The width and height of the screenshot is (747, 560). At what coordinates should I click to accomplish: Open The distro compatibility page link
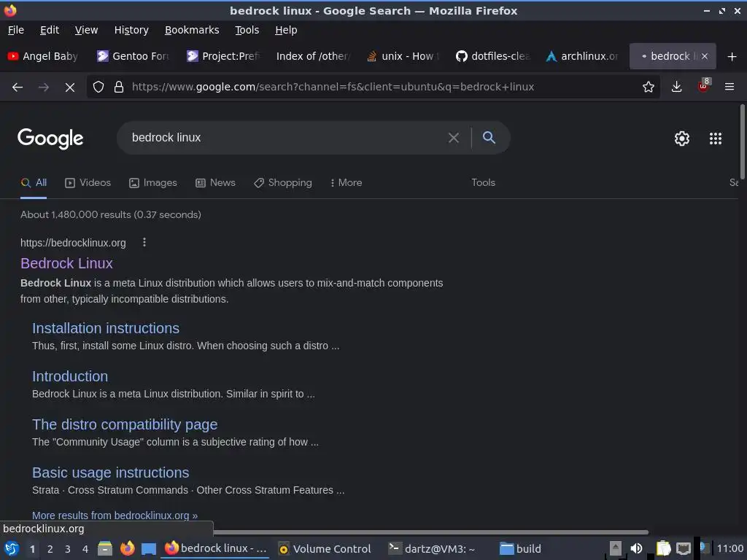125,425
